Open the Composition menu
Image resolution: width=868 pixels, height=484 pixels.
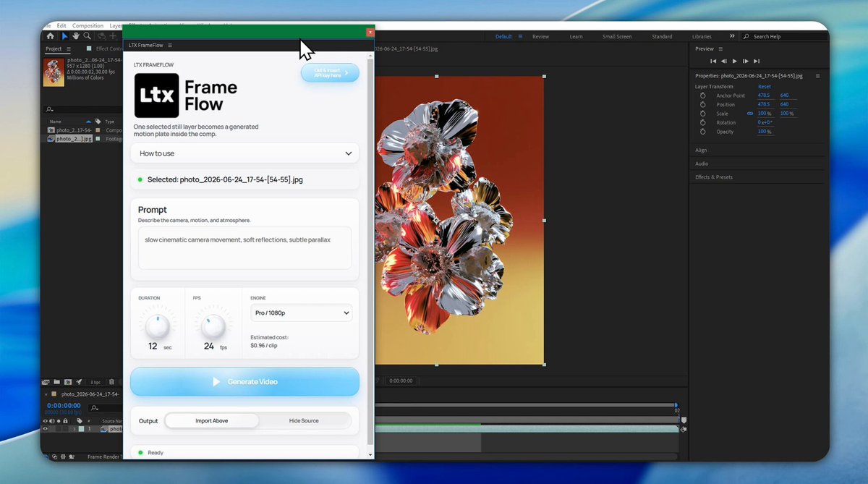point(88,26)
